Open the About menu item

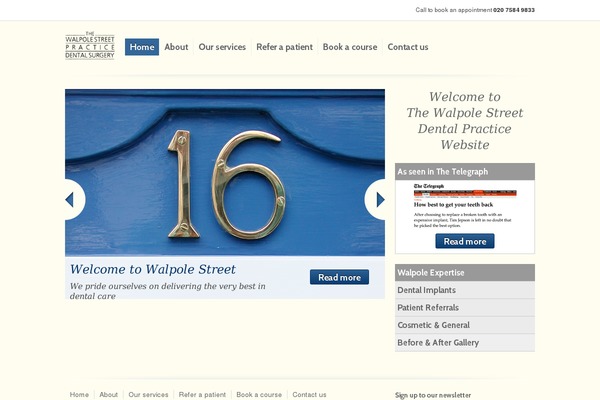[x=176, y=47]
